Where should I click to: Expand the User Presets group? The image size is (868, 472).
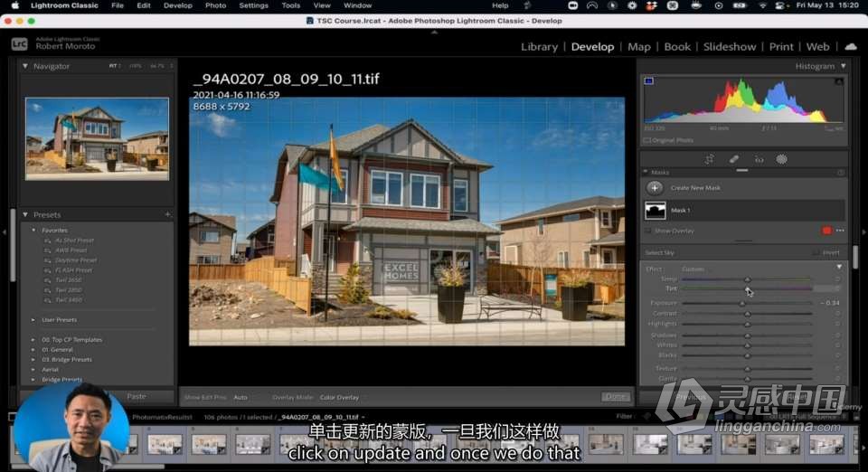pos(34,319)
